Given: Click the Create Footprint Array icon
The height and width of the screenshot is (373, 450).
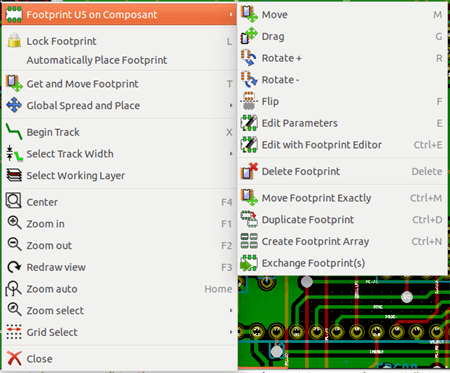Looking at the screenshot, I should point(249,241).
